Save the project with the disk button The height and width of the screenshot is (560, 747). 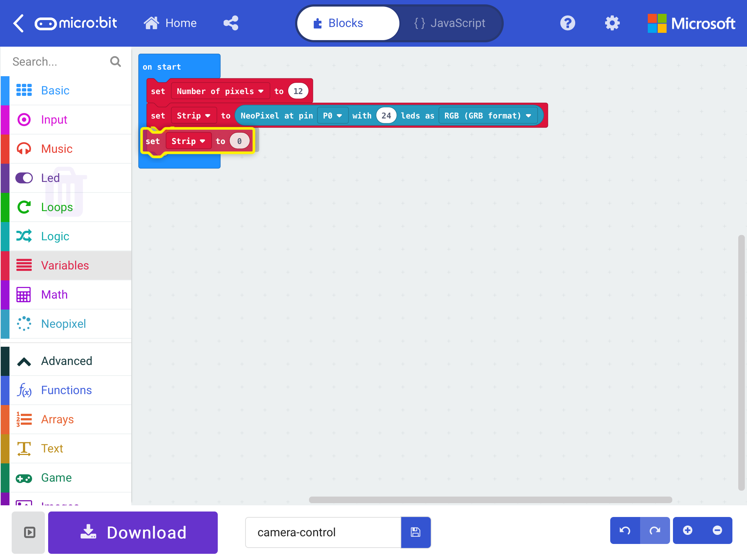[416, 532]
